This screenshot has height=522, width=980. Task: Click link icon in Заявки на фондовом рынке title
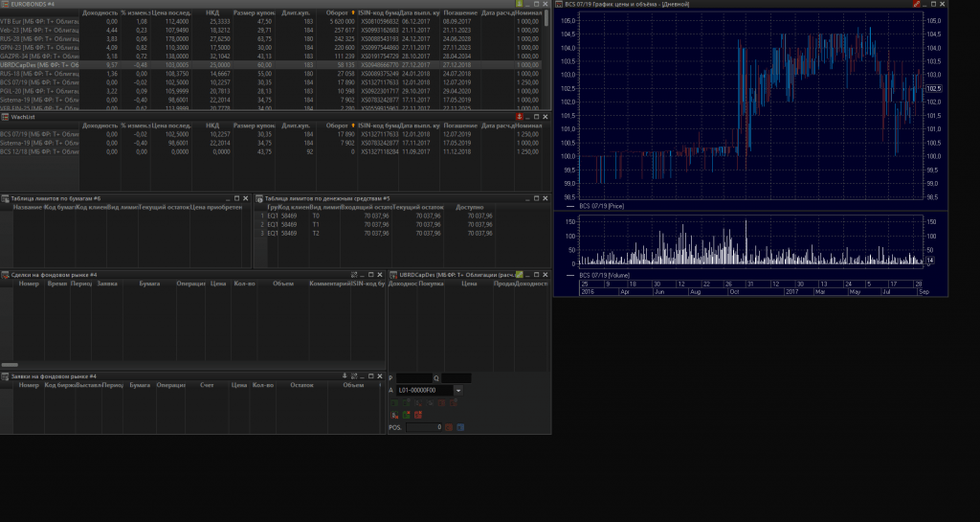click(354, 376)
